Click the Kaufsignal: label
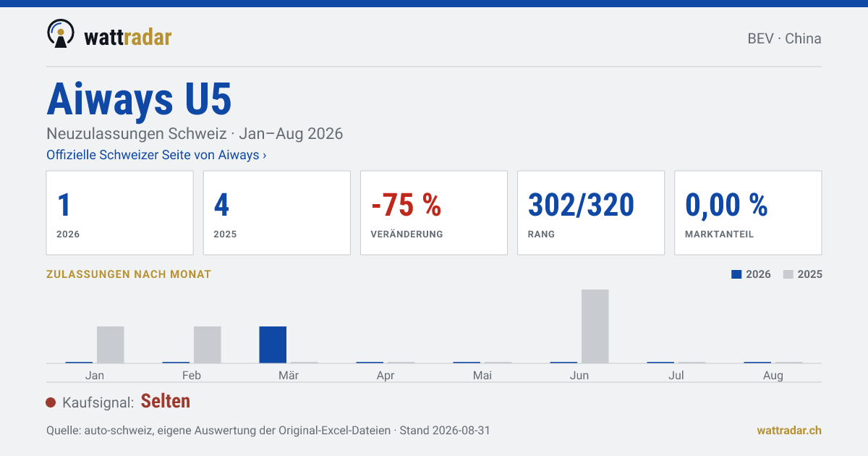Screen dimensions: 868x456 98,402
